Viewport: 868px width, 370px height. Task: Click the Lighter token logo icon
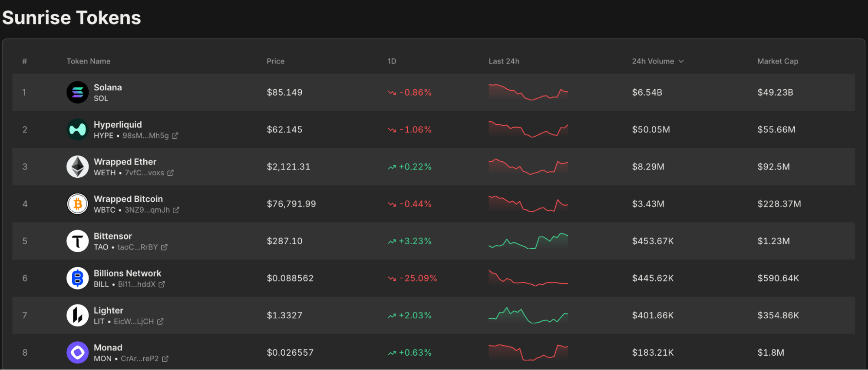click(x=78, y=315)
